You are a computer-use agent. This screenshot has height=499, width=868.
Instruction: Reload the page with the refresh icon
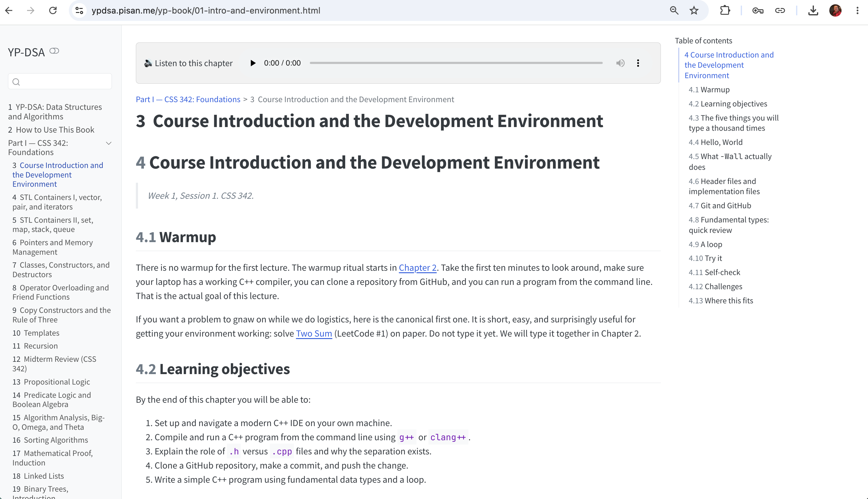coord(53,10)
